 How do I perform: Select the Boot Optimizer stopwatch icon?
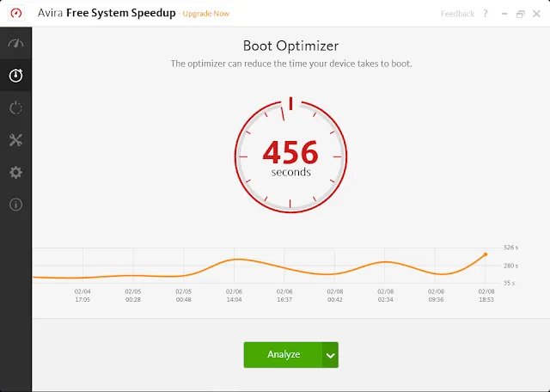pos(15,76)
